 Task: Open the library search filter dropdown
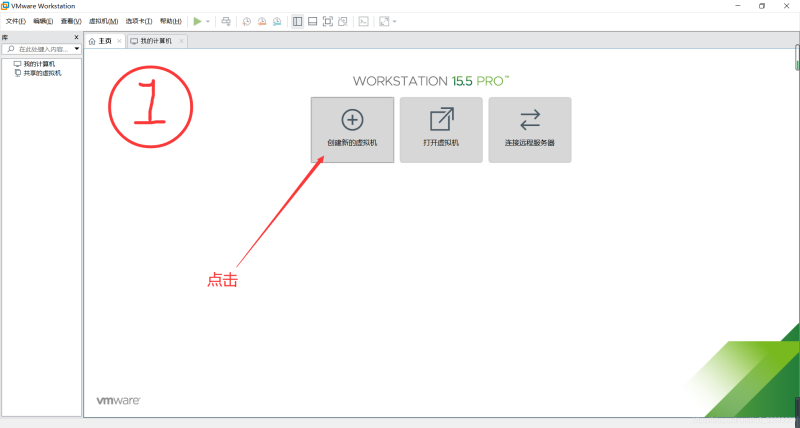pos(77,49)
